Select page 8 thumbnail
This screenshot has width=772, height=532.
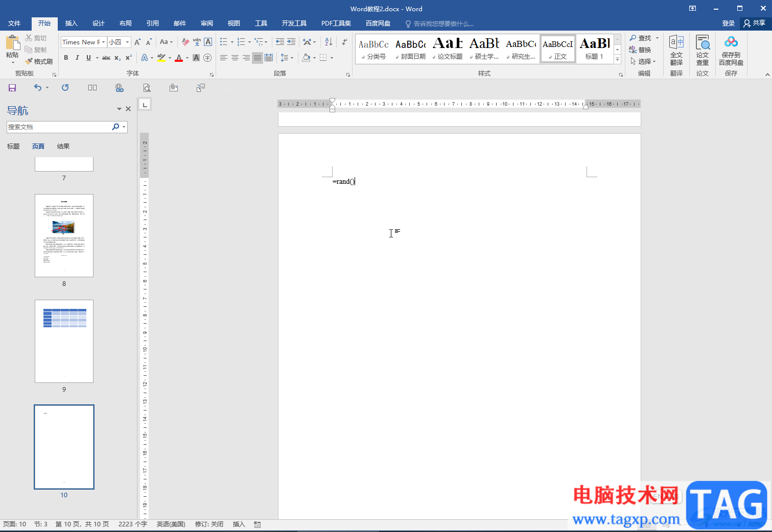point(64,235)
